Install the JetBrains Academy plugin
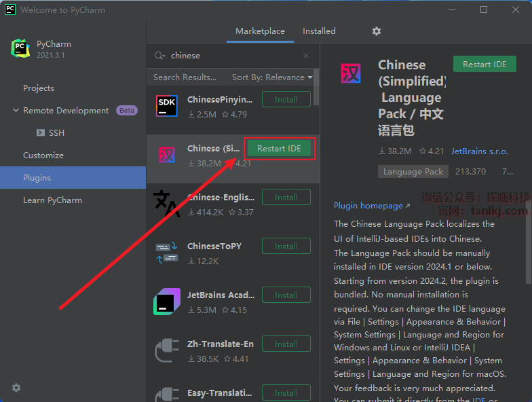The height and width of the screenshot is (402, 532). (x=286, y=295)
